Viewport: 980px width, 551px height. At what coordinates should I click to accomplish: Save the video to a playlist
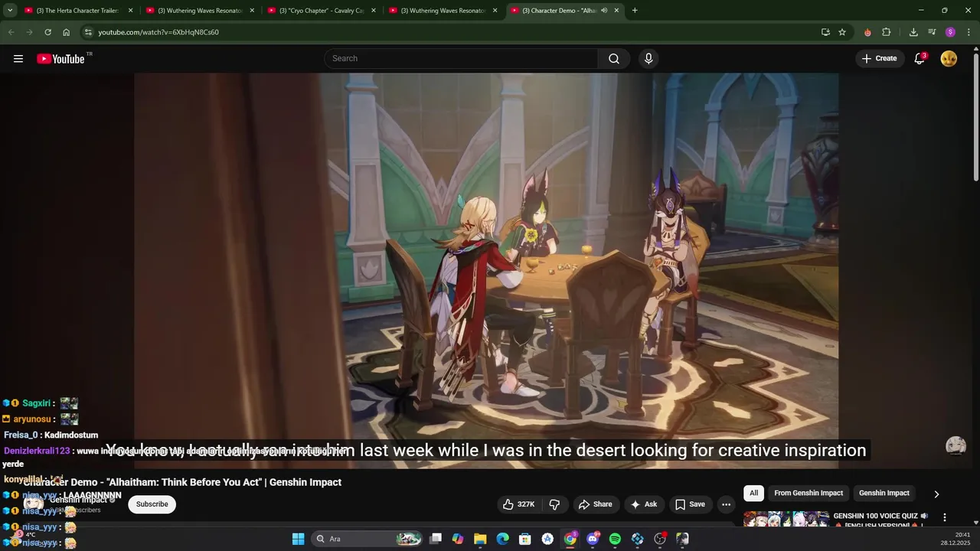click(690, 504)
